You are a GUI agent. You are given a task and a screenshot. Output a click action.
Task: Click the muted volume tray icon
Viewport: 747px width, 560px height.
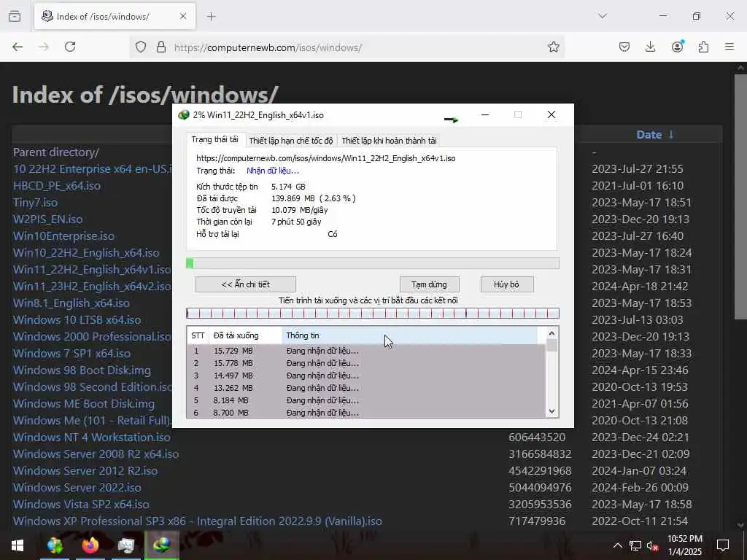click(652, 545)
